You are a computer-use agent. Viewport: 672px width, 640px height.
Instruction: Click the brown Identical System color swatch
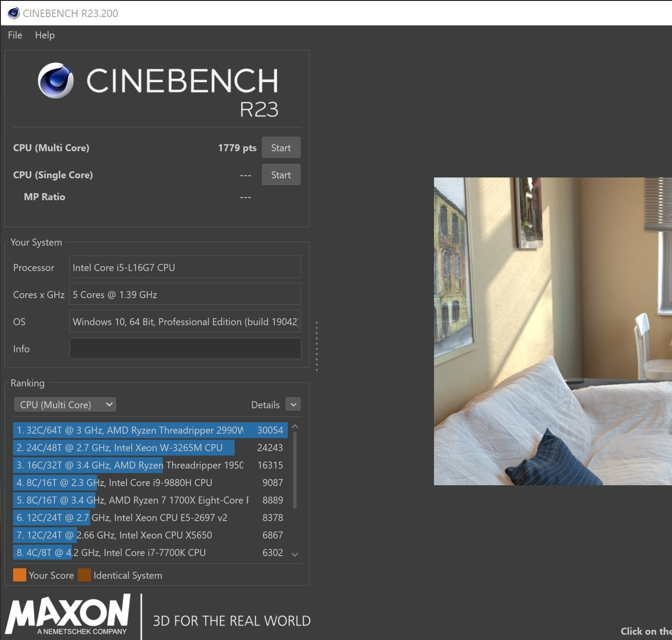pos(84,575)
